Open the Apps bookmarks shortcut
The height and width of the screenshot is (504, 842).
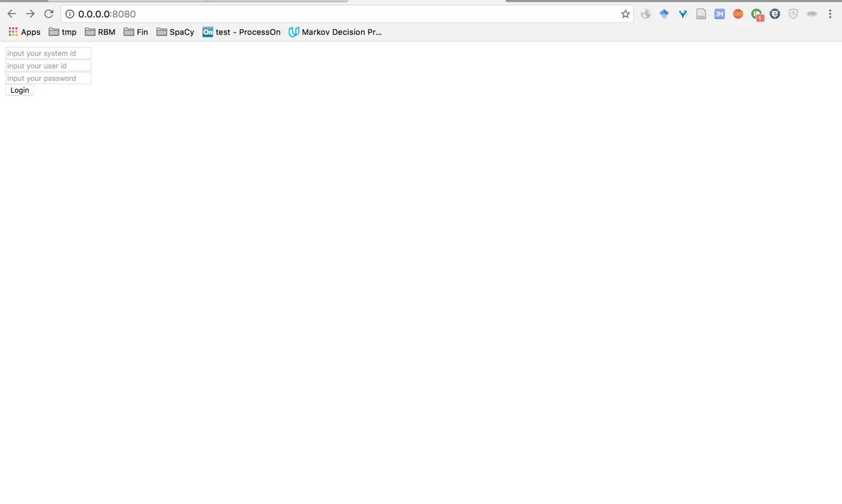24,32
